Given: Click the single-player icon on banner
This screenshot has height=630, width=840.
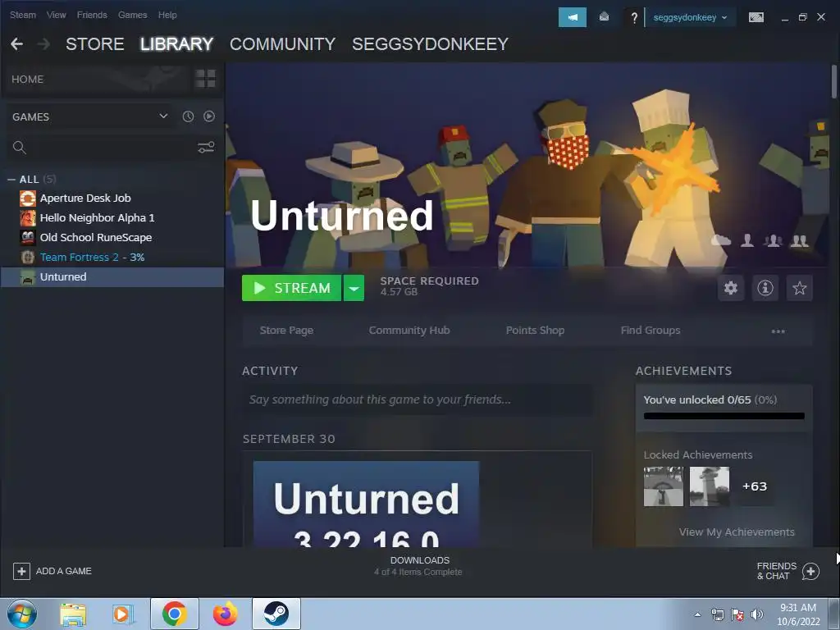Looking at the screenshot, I should click(x=747, y=240).
